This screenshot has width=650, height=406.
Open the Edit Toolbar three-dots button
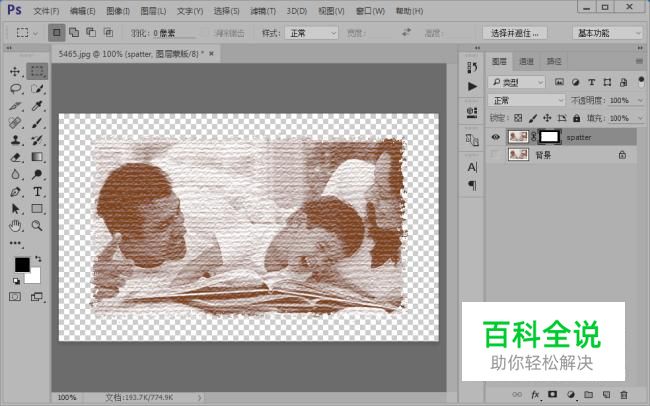pyautogui.click(x=15, y=243)
